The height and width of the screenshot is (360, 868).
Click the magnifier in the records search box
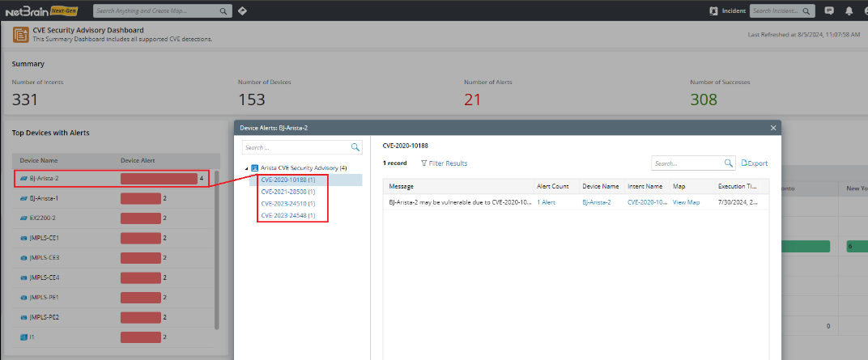tap(729, 163)
